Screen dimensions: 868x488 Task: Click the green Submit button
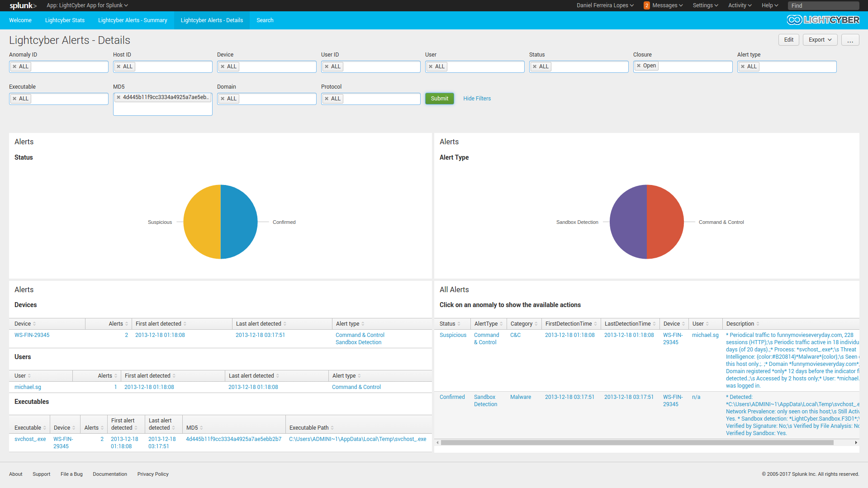click(x=439, y=99)
